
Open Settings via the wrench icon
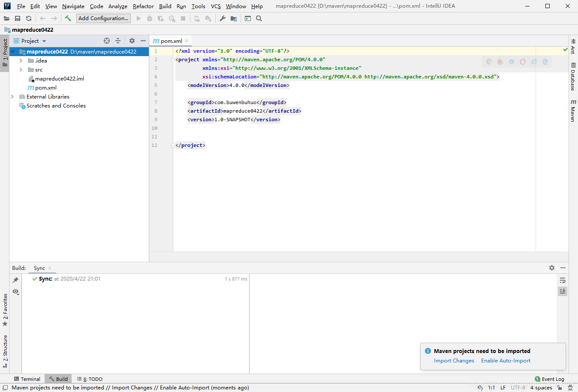coord(223,18)
